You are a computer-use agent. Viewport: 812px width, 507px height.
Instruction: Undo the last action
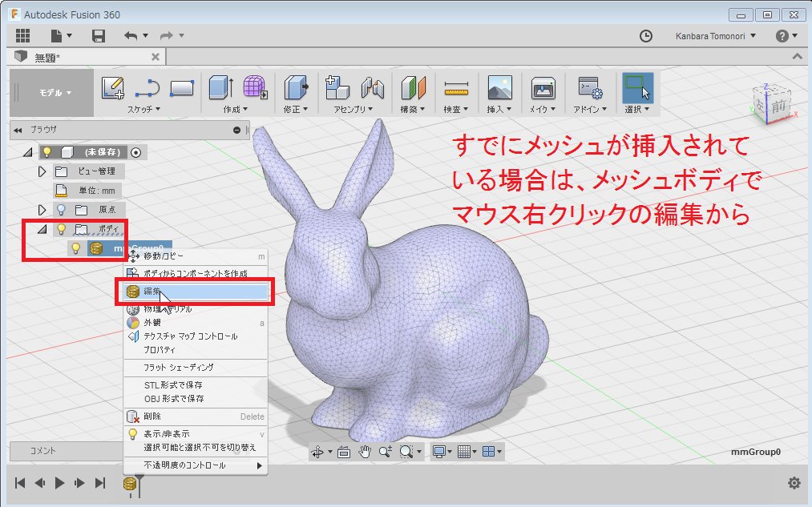click(x=131, y=36)
